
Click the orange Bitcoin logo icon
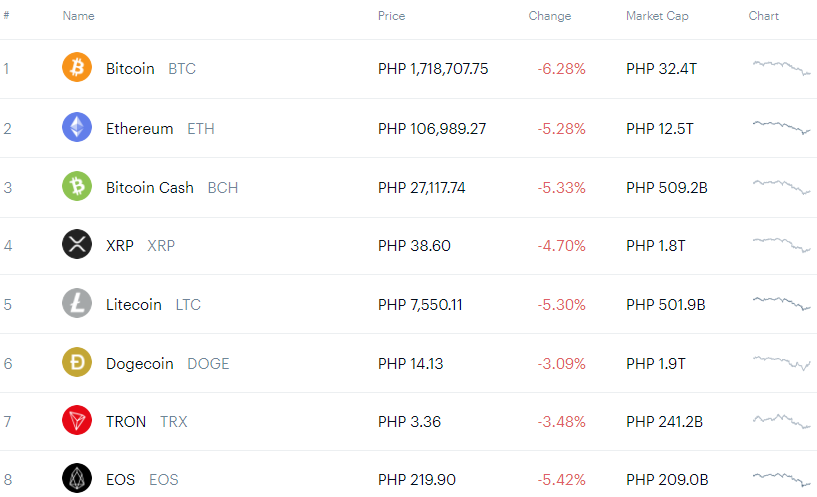pyautogui.click(x=77, y=67)
